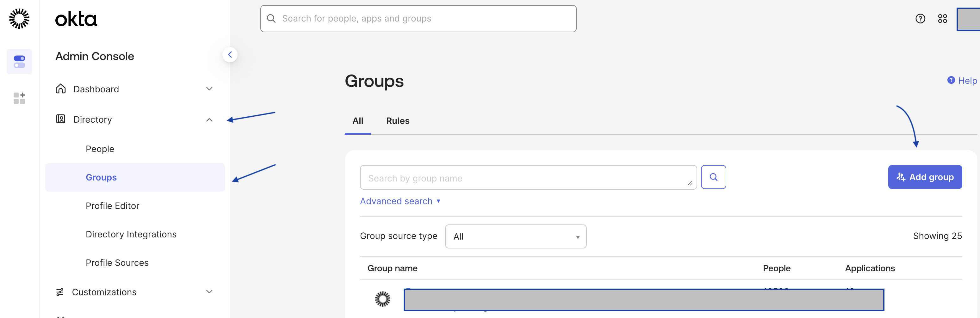Screen dimensions: 980x318
Task: Expand the Dashboard menu section
Action: point(209,89)
